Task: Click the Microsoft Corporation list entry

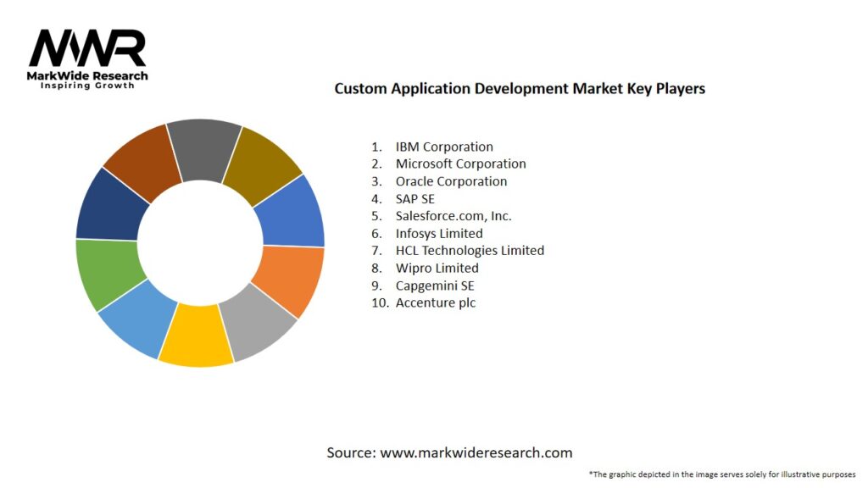Action: [x=460, y=164]
